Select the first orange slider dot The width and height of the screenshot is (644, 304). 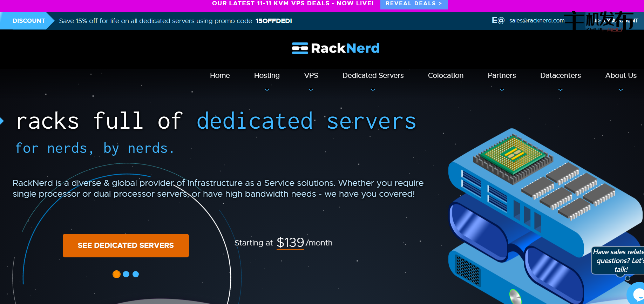[x=116, y=274]
